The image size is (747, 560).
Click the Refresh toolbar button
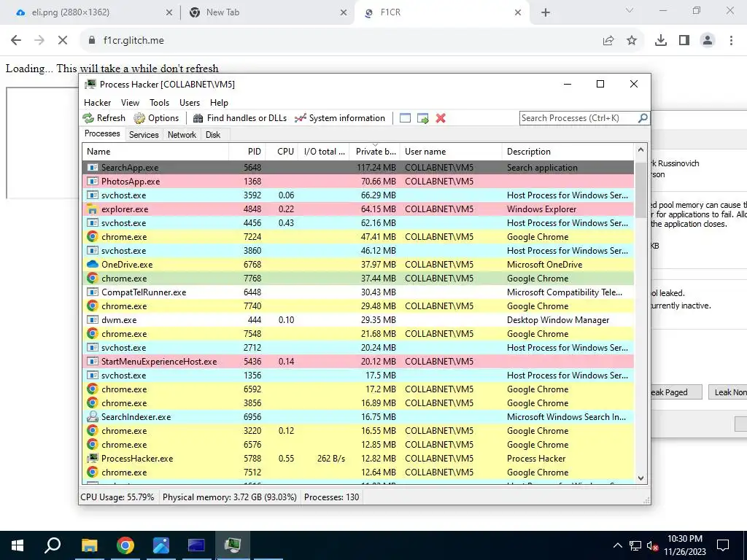(104, 118)
